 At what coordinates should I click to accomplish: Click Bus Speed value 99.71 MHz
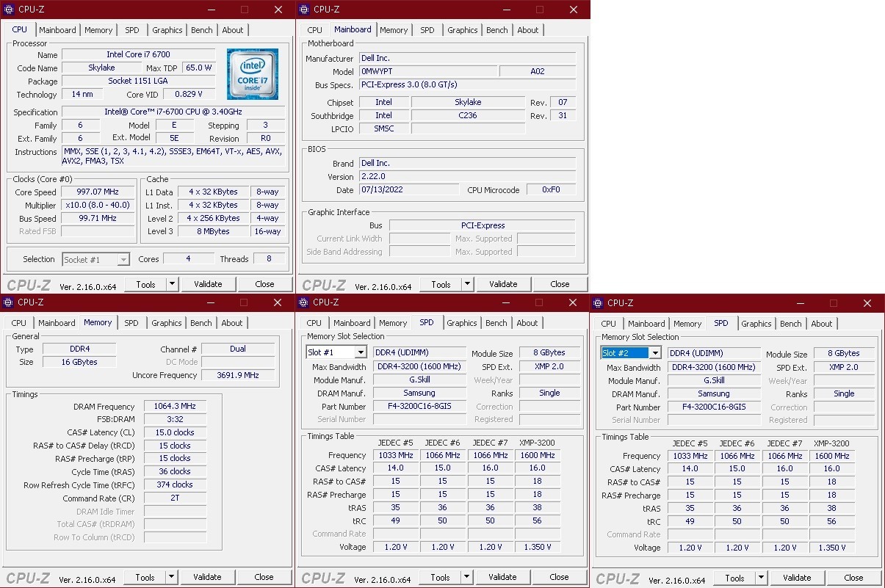(98, 219)
